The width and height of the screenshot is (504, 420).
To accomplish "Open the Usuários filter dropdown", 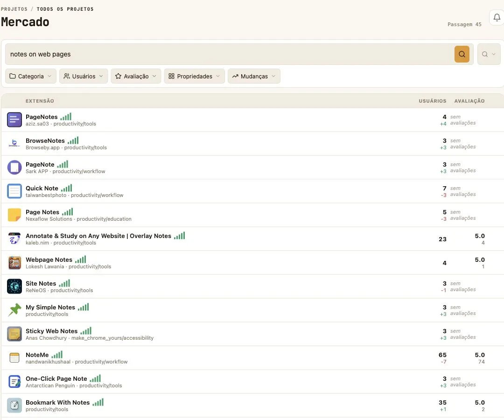I will tap(84, 76).
